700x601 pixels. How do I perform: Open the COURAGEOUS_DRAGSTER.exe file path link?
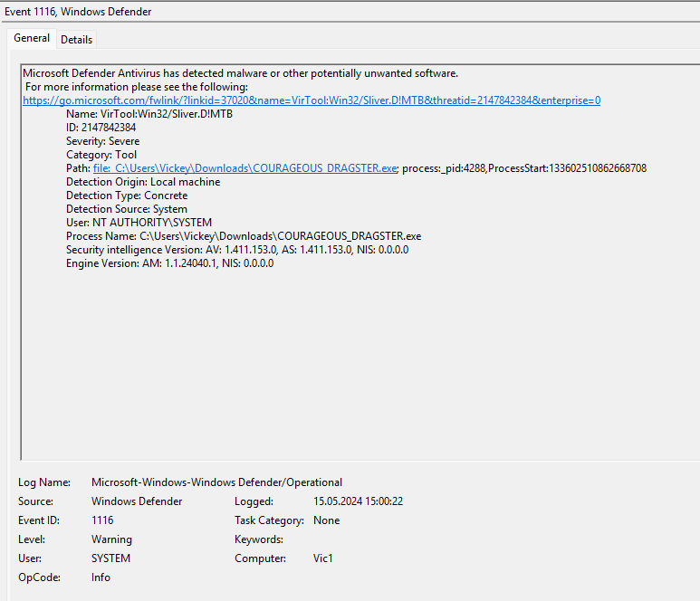[245, 168]
